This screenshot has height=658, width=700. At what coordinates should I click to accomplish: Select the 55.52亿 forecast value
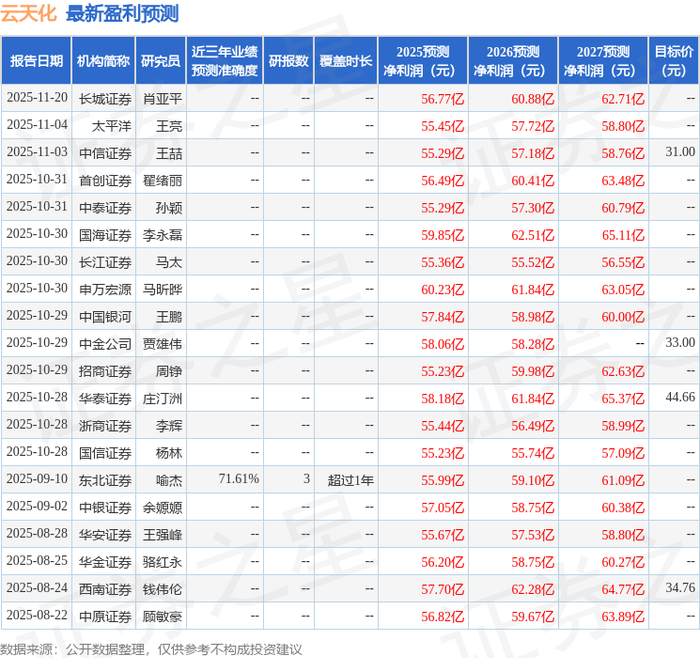(533, 262)
